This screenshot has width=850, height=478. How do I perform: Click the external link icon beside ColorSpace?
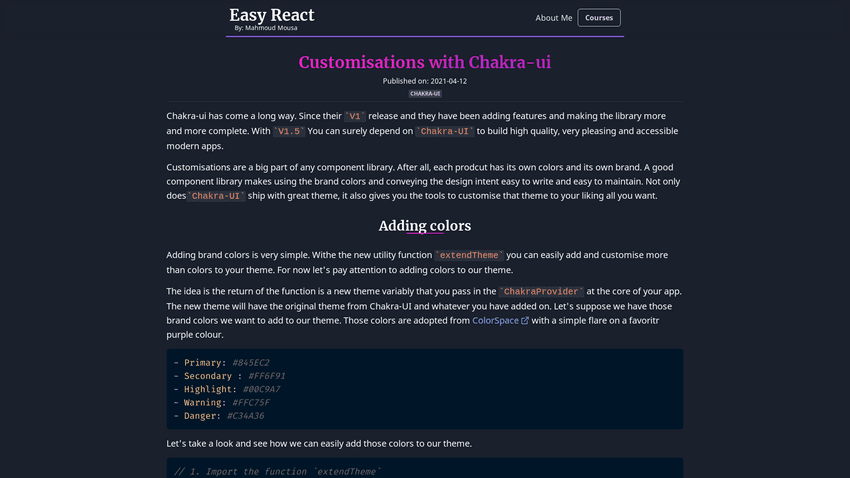coord(525,320)
